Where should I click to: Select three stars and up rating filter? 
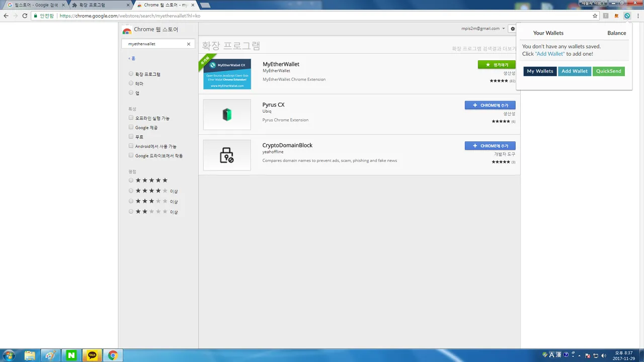point(131,201)
